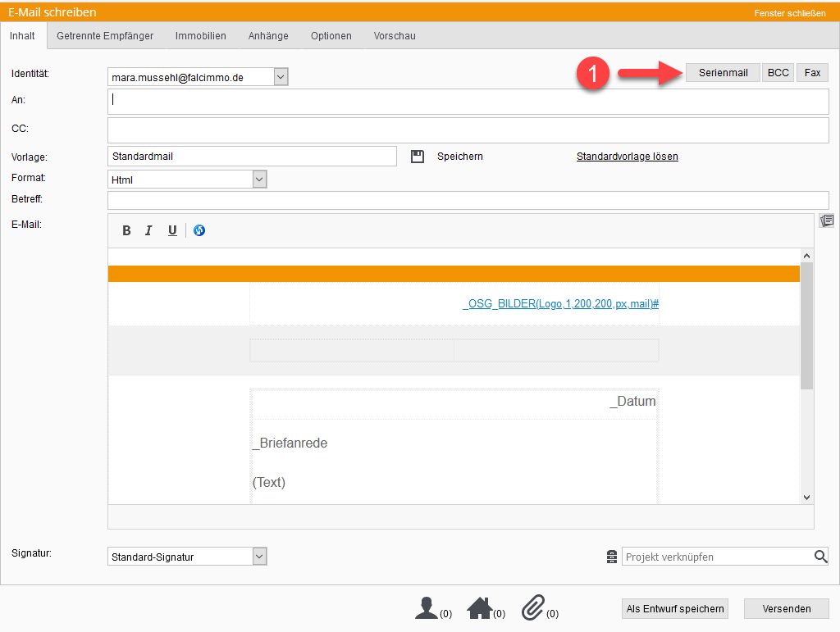
Task: Expand the Standard-Signatur dropdown
Action: pyautogui.click(x=259, y=557)
